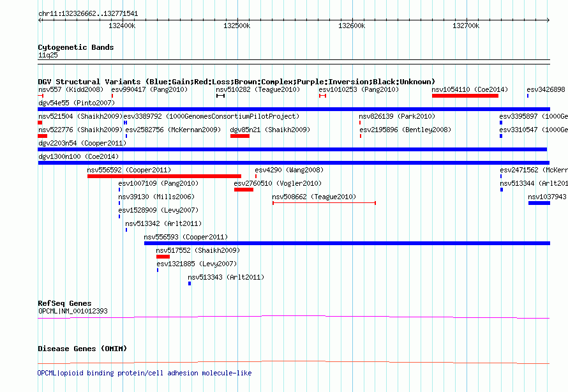Select the nsv1054110 (Coe2014) red loss bar
This screenshot has width=568, height=392.
(x=465, y=96)
